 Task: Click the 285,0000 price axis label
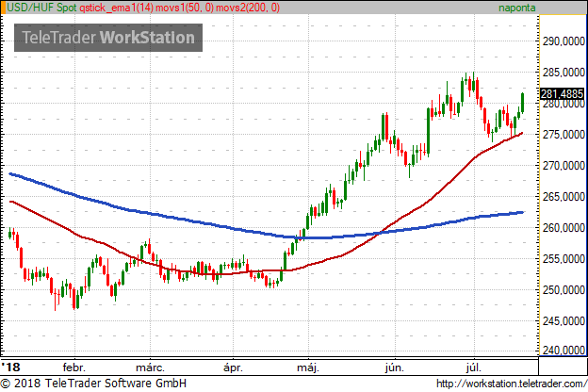pyautogui.click(x=563, y=73)
